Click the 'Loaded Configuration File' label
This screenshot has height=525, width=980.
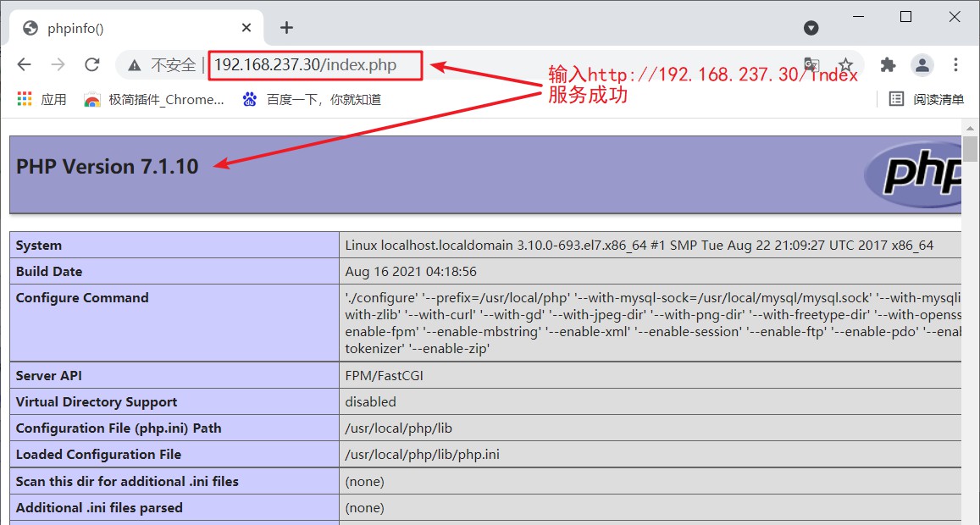pyautogui.click(x=99, y=455)
